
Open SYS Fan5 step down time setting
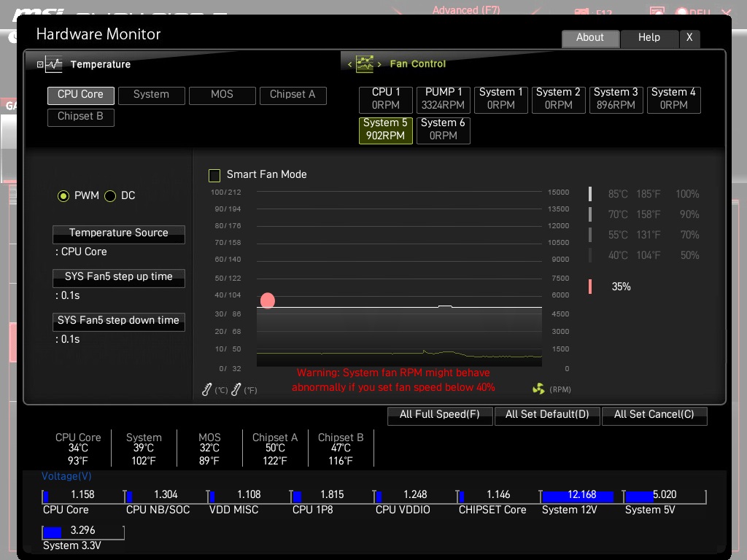pos(118,321)
